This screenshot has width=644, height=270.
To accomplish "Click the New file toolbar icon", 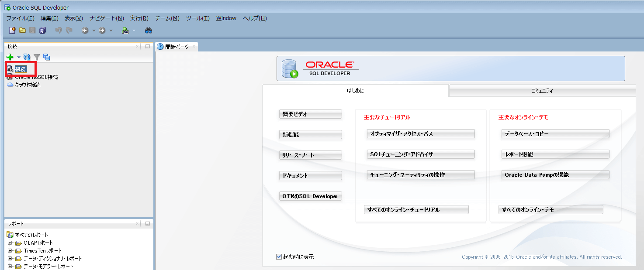I will point(12,31).
